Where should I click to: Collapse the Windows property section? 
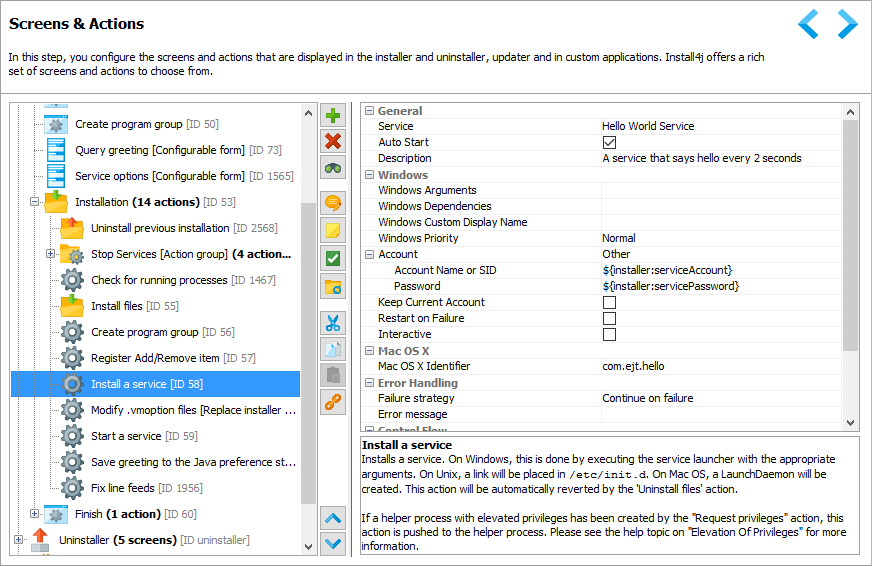click(x=368, y=175)
